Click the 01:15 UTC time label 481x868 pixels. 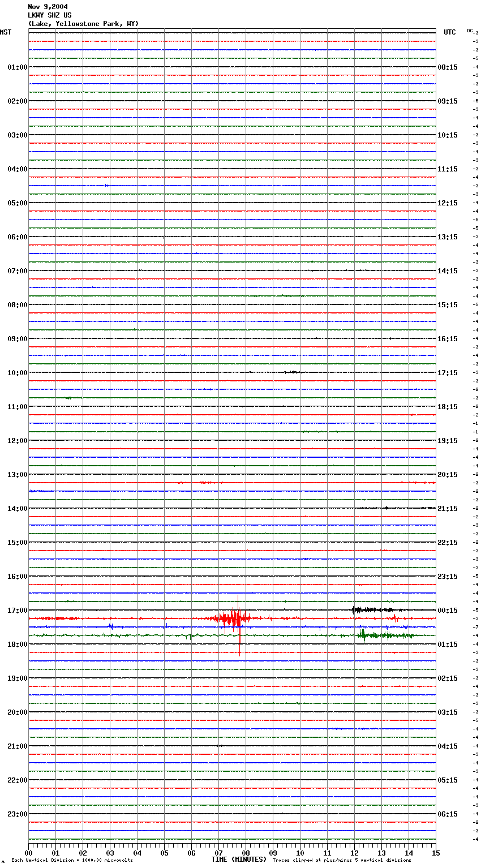[448, 644]
